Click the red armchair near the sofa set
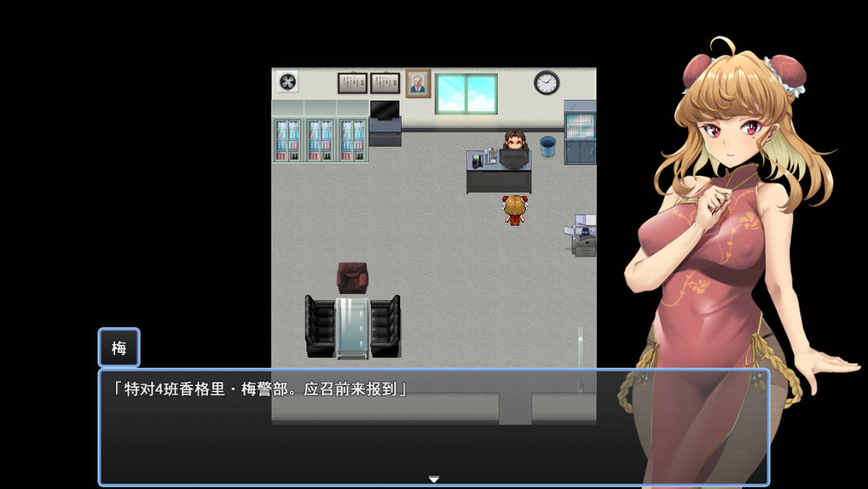 tap(353, 278)
